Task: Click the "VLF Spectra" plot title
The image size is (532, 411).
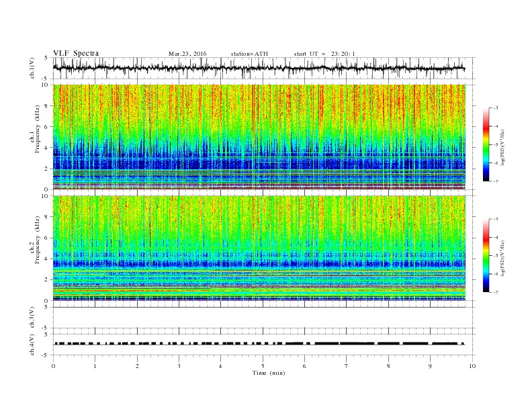Action: pos(76,53)
